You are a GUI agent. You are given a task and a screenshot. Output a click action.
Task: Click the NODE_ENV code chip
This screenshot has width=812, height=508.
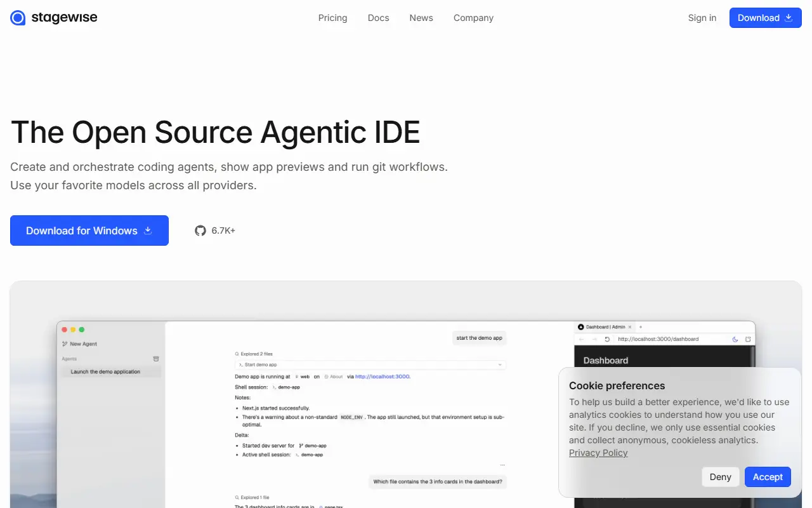(351, 417)
